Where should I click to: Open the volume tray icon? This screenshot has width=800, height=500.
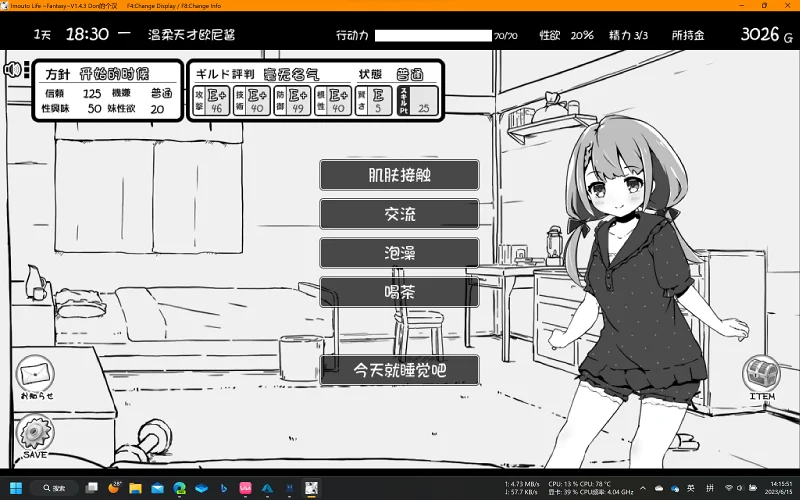point(741,488)
